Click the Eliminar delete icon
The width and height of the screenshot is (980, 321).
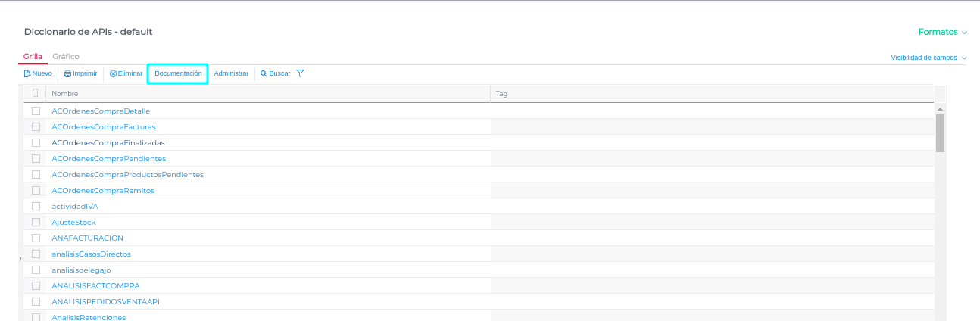coord(113,74)
